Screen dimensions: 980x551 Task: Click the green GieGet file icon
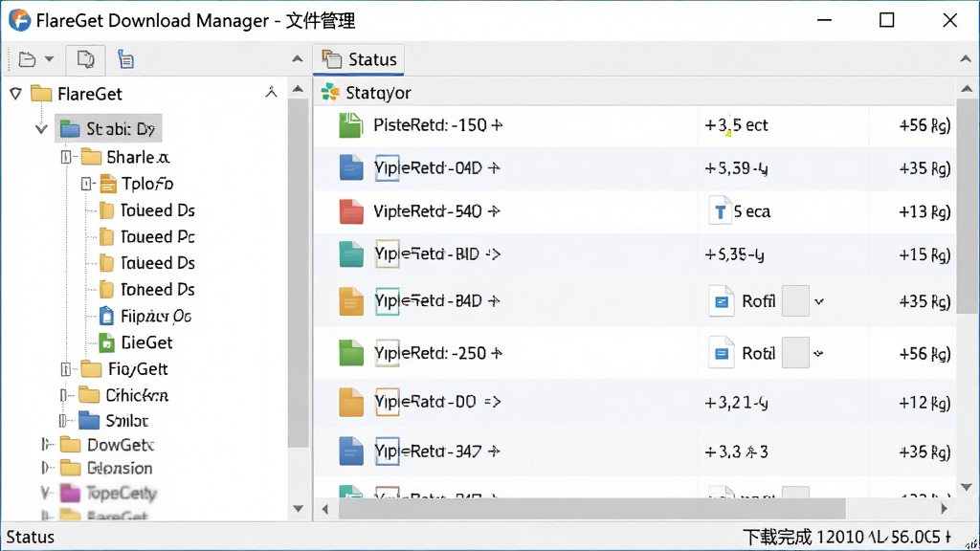point(107,343)
